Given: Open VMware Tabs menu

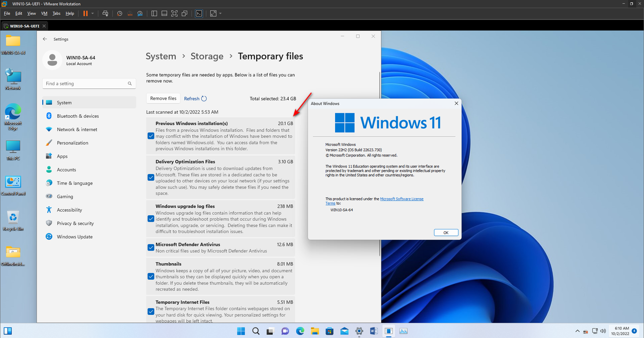Looking at the screenshot, I should point(56,13).
